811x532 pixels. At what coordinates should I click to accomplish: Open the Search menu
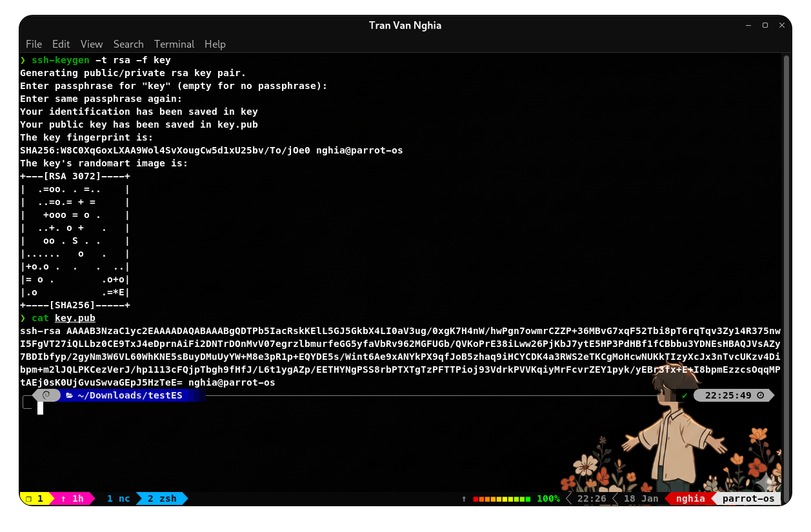click(128, 44)
